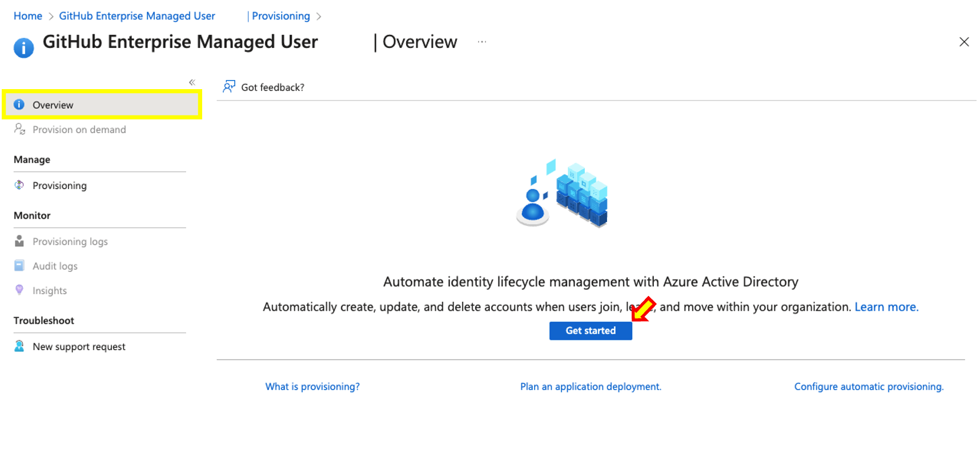Open Configure automatic provisioning link
The height and width of the screenshot is (465, 980).
coord(869,387)
